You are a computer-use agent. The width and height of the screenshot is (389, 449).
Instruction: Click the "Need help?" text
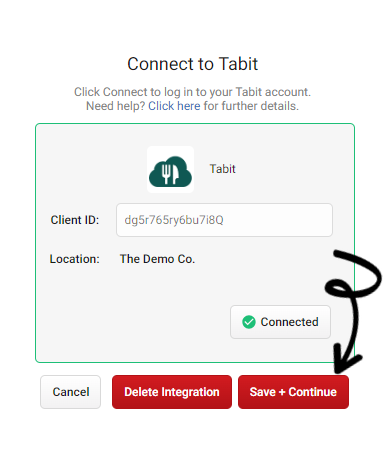point(115,106)
